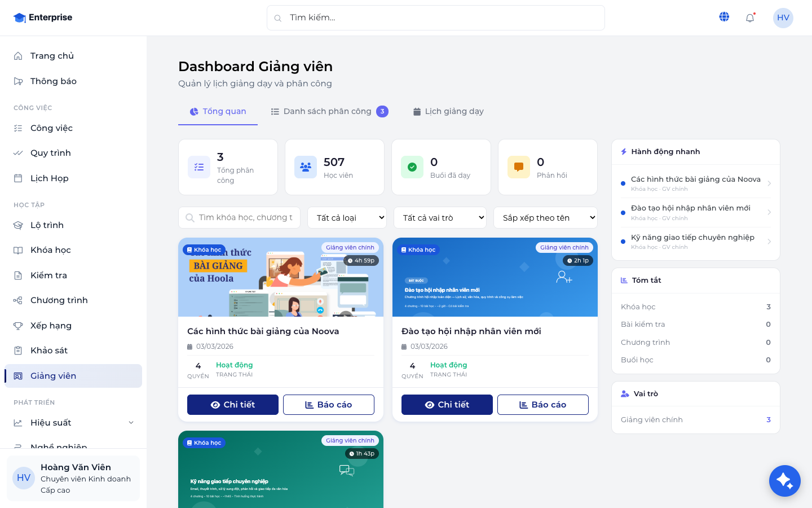
Task: Click the Khóa học summary row
Action: click(x=696, y=307)
